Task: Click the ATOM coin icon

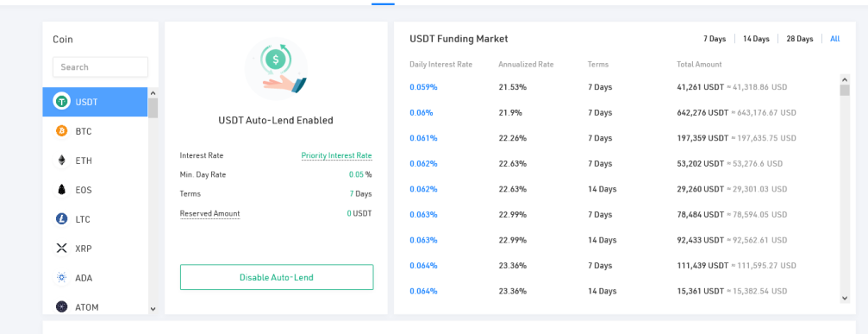Action: 61,307
